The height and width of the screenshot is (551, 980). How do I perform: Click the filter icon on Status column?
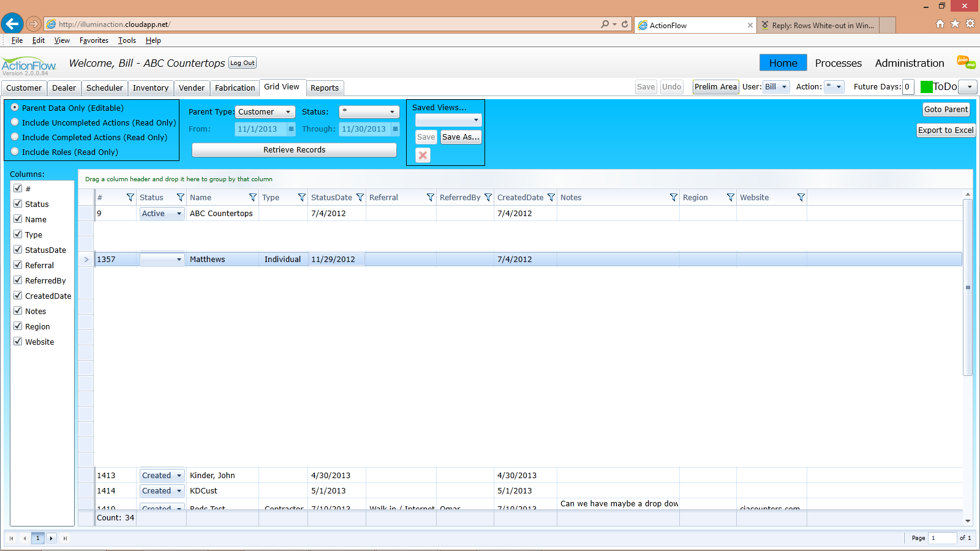(x=180, y=197)
